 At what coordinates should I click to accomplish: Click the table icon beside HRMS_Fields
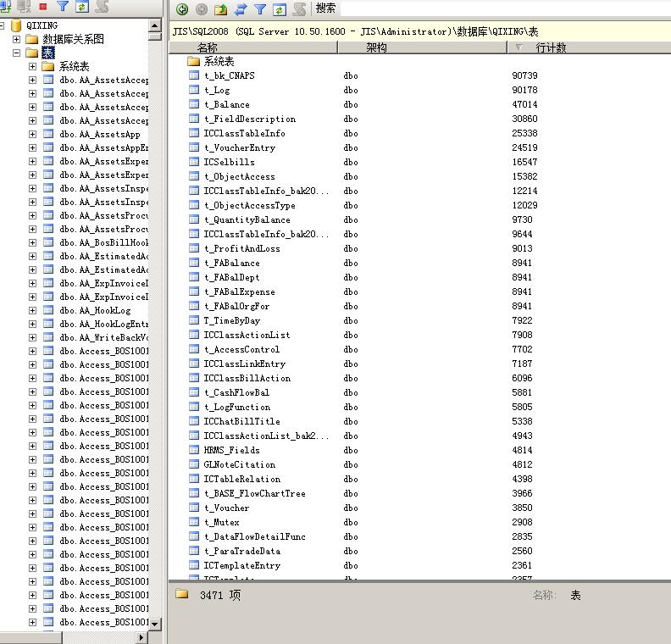coord(194,450)
